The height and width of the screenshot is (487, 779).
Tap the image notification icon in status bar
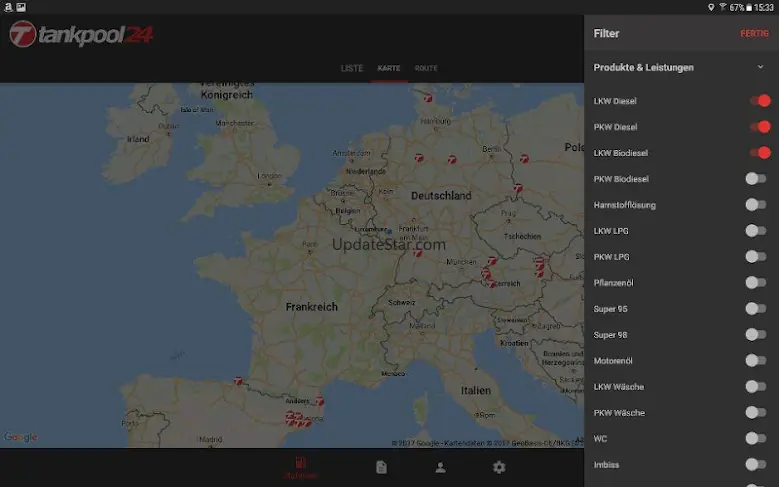(x=21, y=7)
